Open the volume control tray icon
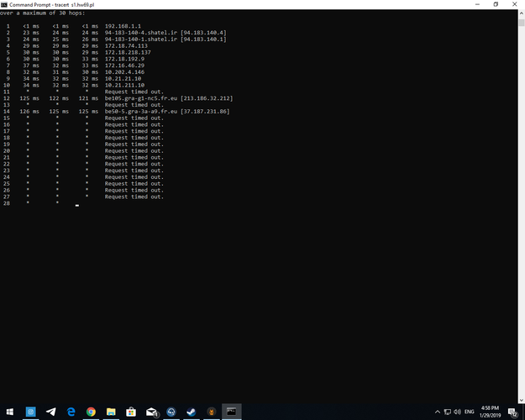This screenshot has height=420, width=525. pyautogui.click(x=457, y=412)
